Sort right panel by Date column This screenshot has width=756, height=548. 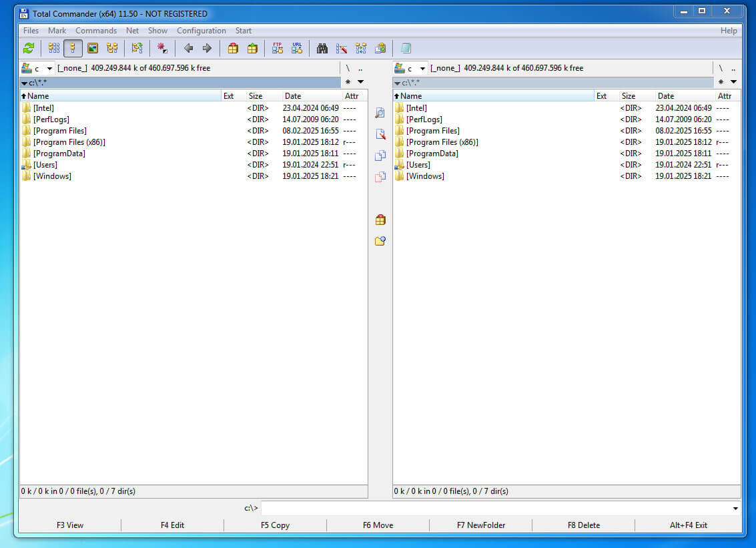click(685, 96)
